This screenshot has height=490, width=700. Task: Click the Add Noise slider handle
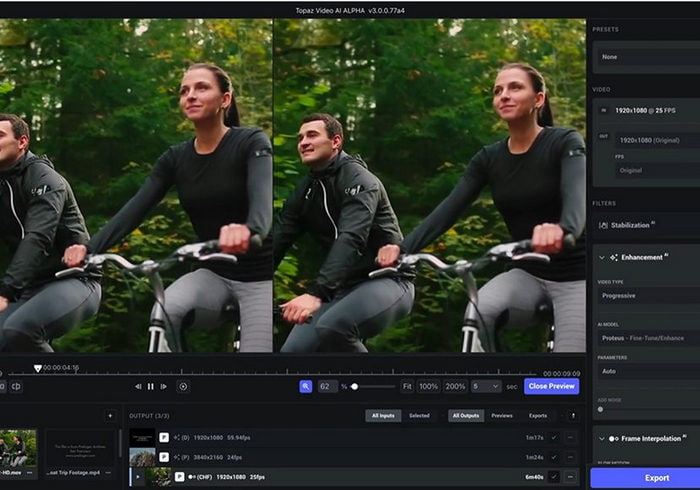(600, 409)
